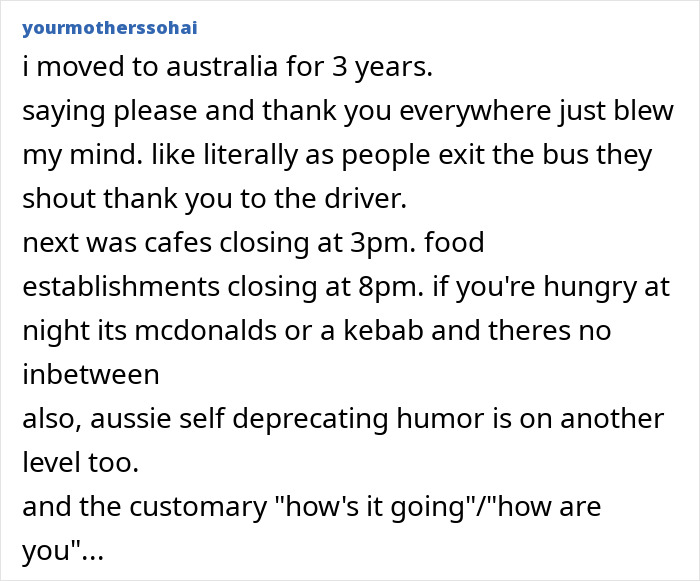Viewport: 700px width, 581px height.
Task: Click the line "shout thank you to the driver."
Action: coord(214,198)
